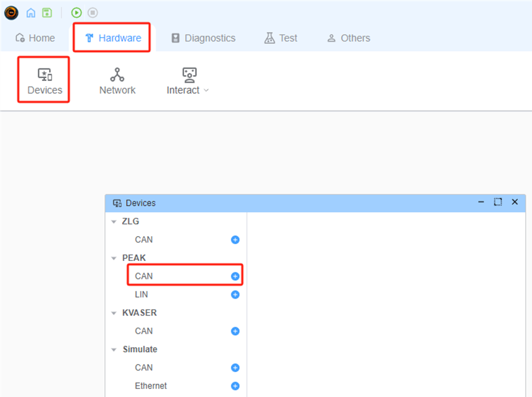Image resolution: width=532 pixels, height=397 pixels.
Task: Collapse the ZLG tree group
Action: point(114,222)
